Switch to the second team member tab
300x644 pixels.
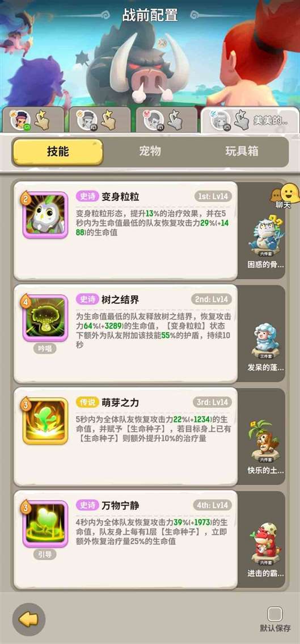pos(100,119)
